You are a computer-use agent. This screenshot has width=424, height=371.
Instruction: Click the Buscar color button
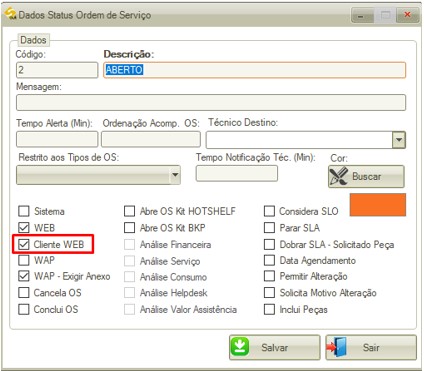pyautogui.click(x=366, y=176)
